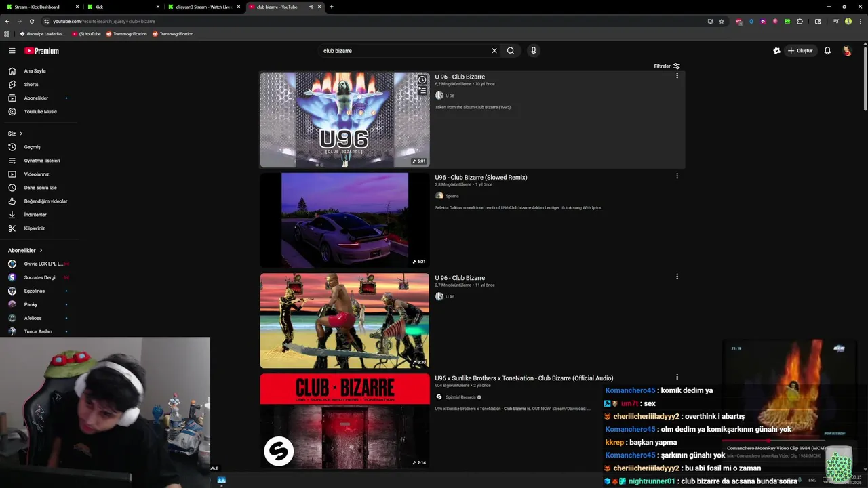Viewport: 868px width, 488px height.
Task: Open a new browser tab
Action: (x=331, y=7)
